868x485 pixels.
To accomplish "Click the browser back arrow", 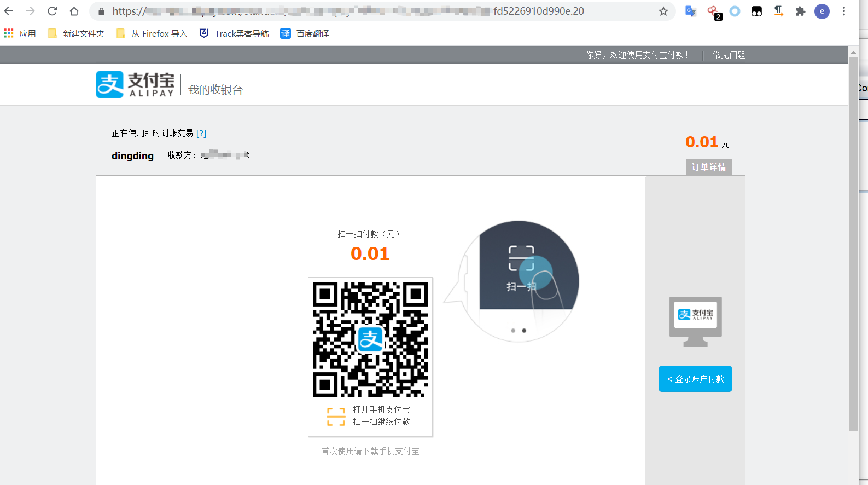I will click(x=9, y=11).
